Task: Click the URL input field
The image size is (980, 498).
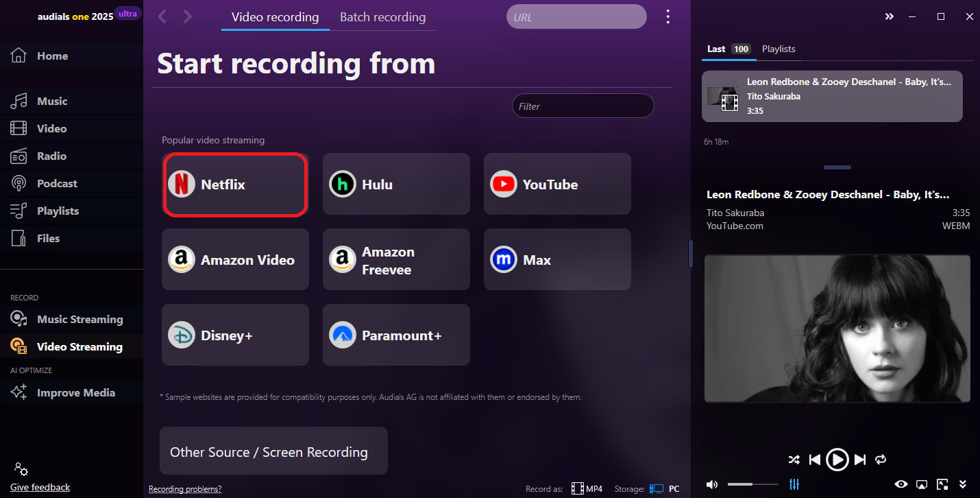Action: pos(576,17)
